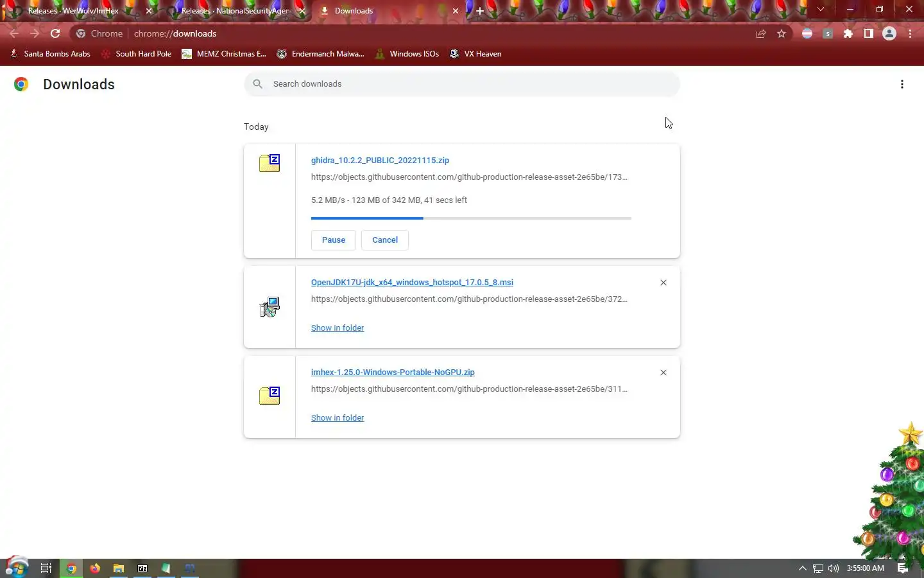
Task: Close the NationalSecurityAgency tab
Action: (302, 11)
